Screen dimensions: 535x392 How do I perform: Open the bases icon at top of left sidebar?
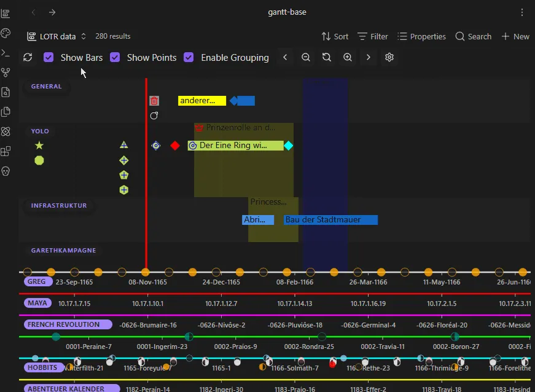point(6,14)
